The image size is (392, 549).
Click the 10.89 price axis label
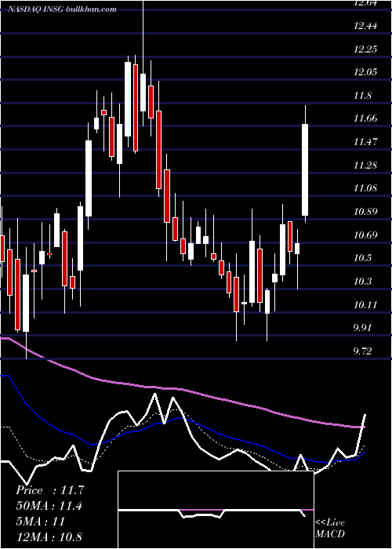tap(366, 212)
